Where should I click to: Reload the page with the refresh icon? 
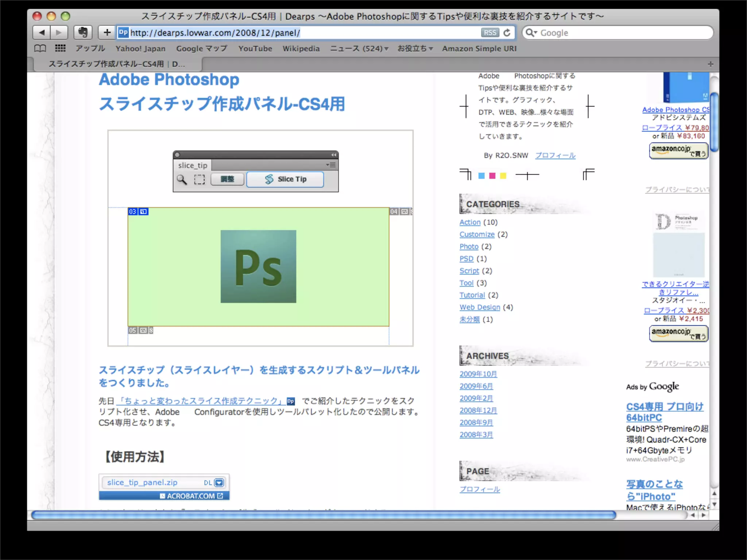(507, 33)
